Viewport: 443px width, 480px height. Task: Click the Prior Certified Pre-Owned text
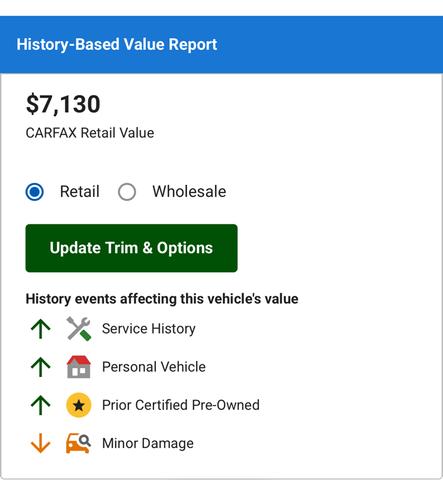(181, 405)
